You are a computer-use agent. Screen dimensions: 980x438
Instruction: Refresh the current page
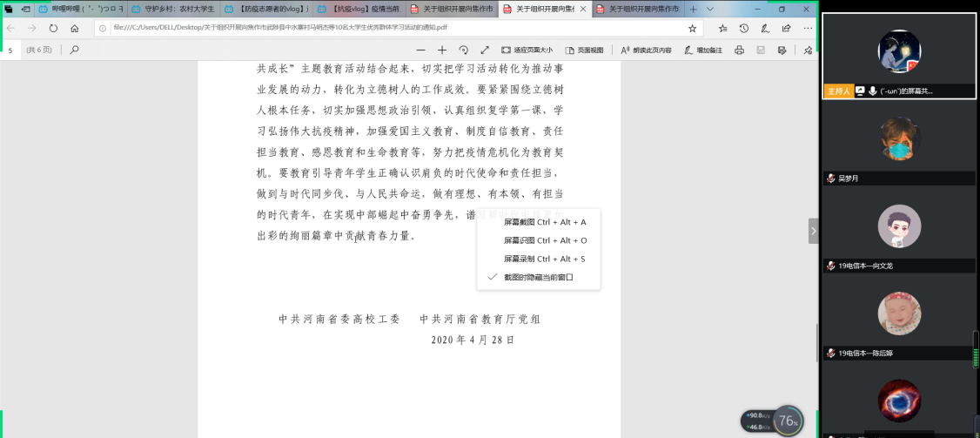pyautogui.click(x=53, y=28)
